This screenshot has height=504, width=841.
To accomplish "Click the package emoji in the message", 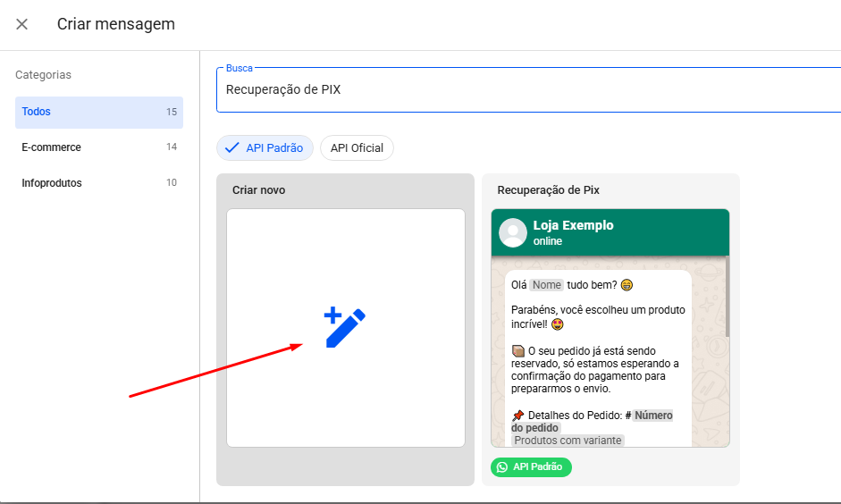I will 517,350.
